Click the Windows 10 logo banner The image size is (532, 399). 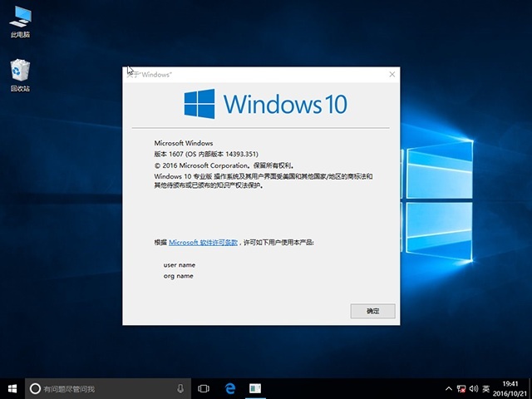pyautogui.click(x=265, y=104)
